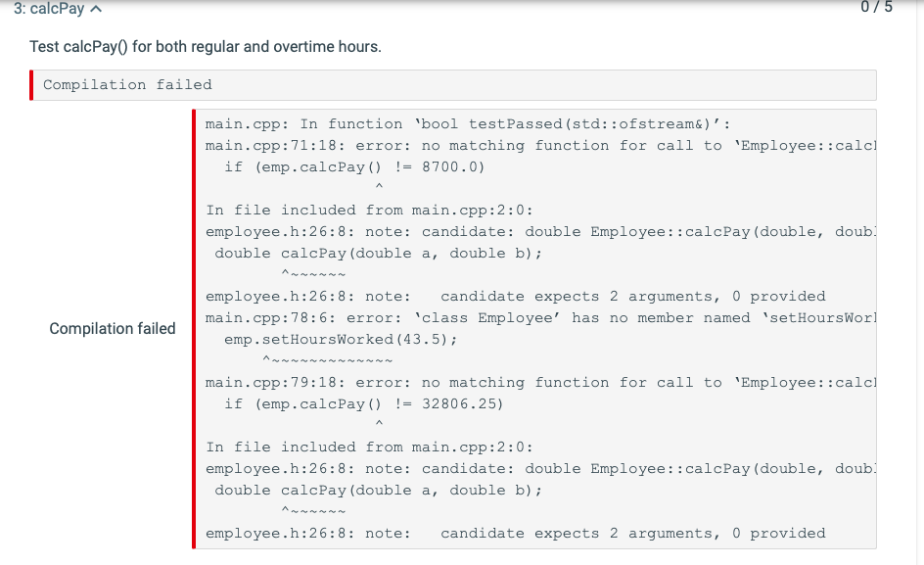Collapse the 3: calcPay test section
Screen dimensions: 924x565
tap(58, 9)
